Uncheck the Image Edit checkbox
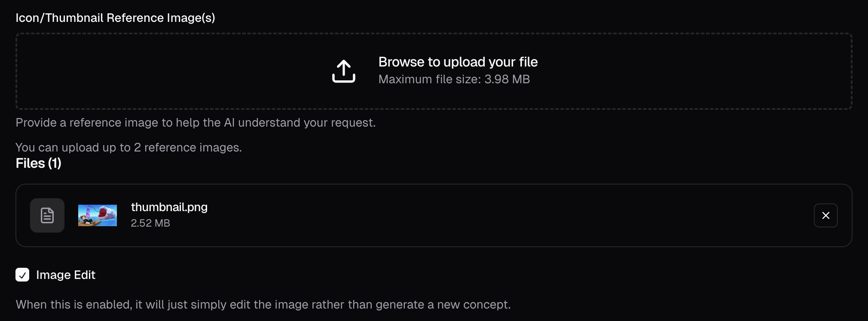The image size is (868, 321). coord(22,275)
